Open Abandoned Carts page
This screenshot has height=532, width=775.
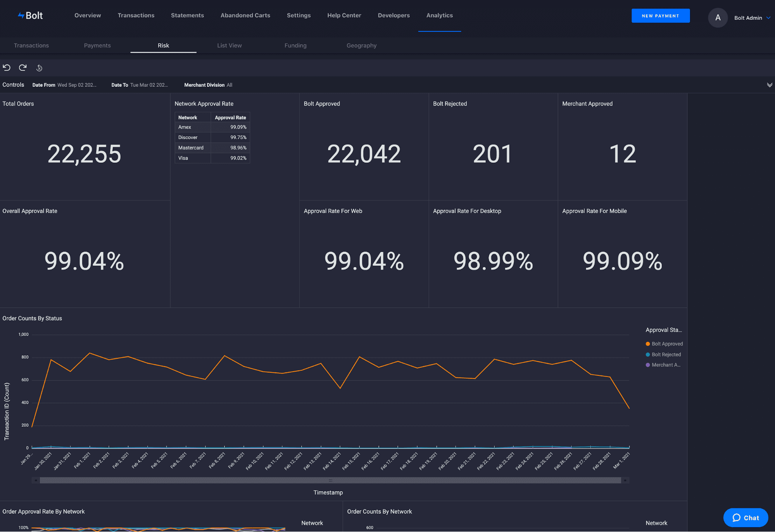point(245,15)
